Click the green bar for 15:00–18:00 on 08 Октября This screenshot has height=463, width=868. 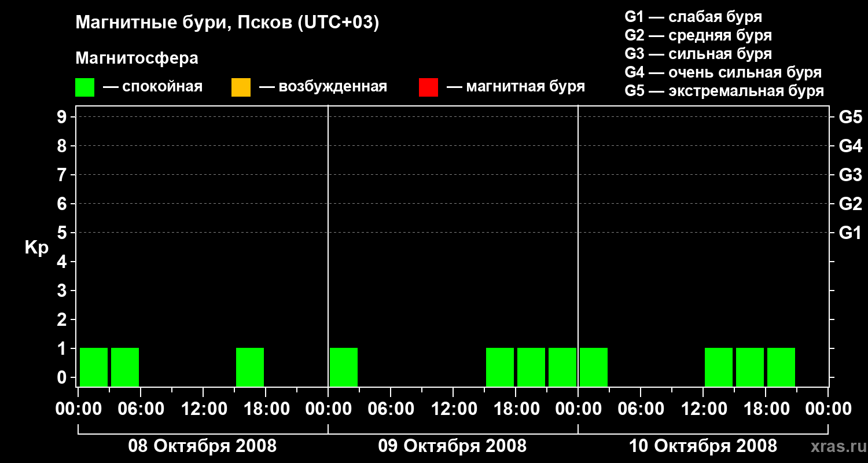coord(250,367)
